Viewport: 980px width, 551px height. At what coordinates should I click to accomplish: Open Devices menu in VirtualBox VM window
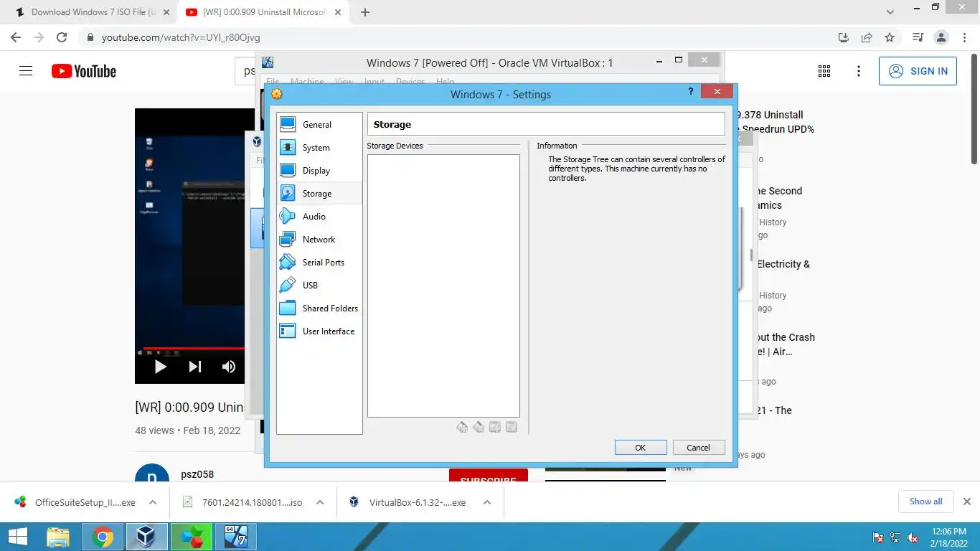(x=410, y=82)
